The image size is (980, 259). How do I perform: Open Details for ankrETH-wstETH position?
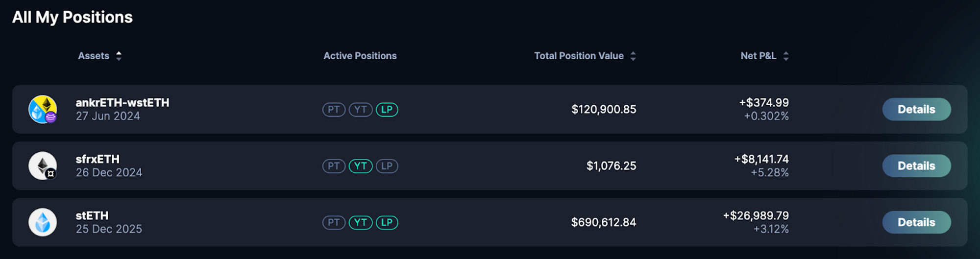coord(916,110)
